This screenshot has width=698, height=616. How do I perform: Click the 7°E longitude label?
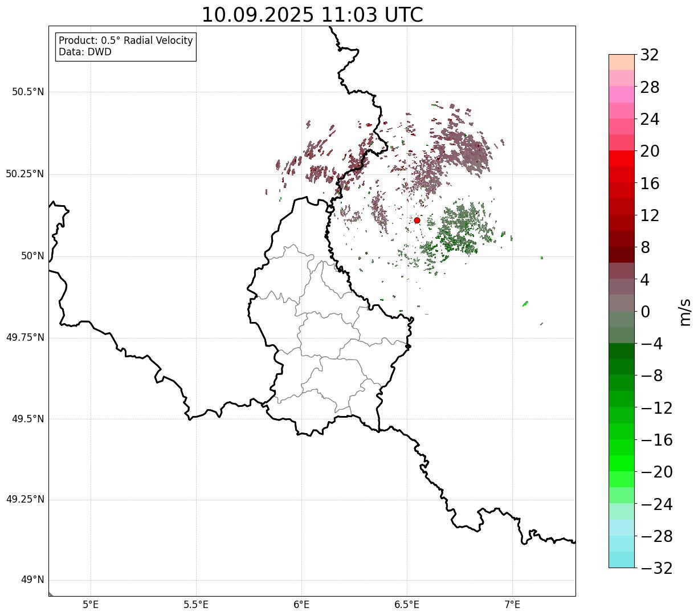coord(512,605)
